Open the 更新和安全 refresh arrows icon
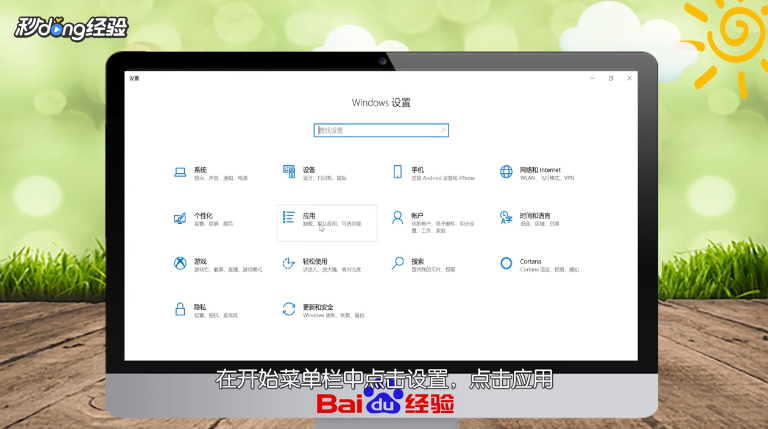Screen dimensions: 768x429 tap(288, 309)
